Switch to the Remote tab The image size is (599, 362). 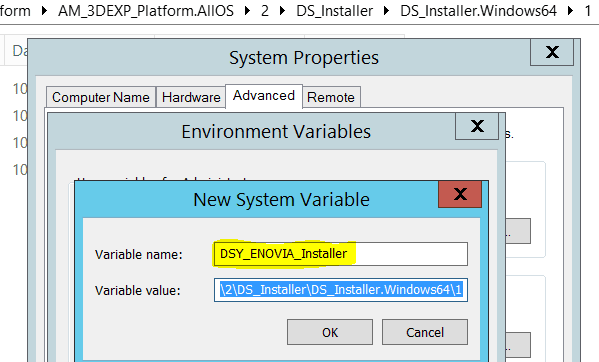[x=331, y=97]
